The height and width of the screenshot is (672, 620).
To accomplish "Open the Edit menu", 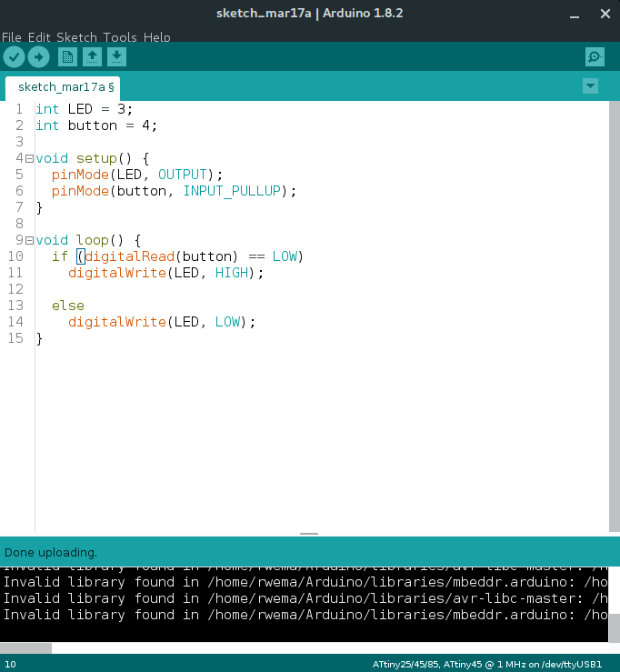I will pos(39,37).
